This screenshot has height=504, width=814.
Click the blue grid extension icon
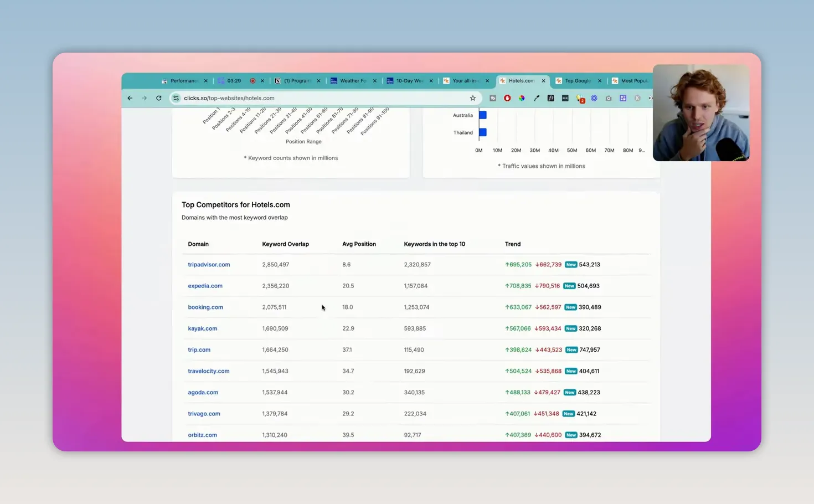(623, 98)
